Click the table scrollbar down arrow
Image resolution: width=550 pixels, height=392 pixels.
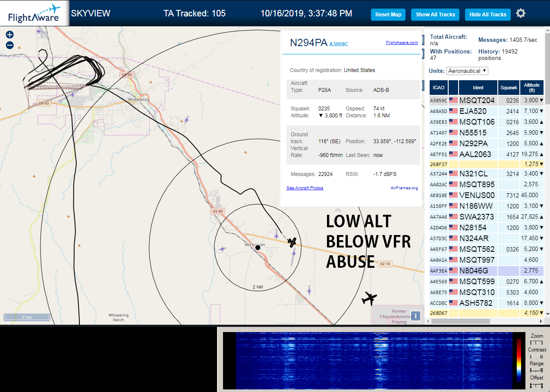pos(547,314)
